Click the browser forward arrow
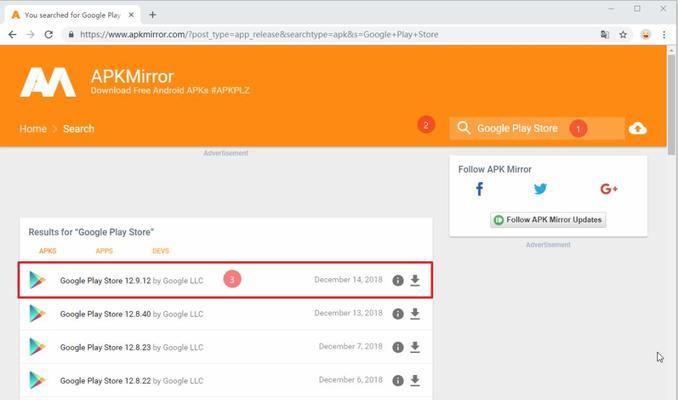Viewport: 678px width, 400px height. coord(30,35)
